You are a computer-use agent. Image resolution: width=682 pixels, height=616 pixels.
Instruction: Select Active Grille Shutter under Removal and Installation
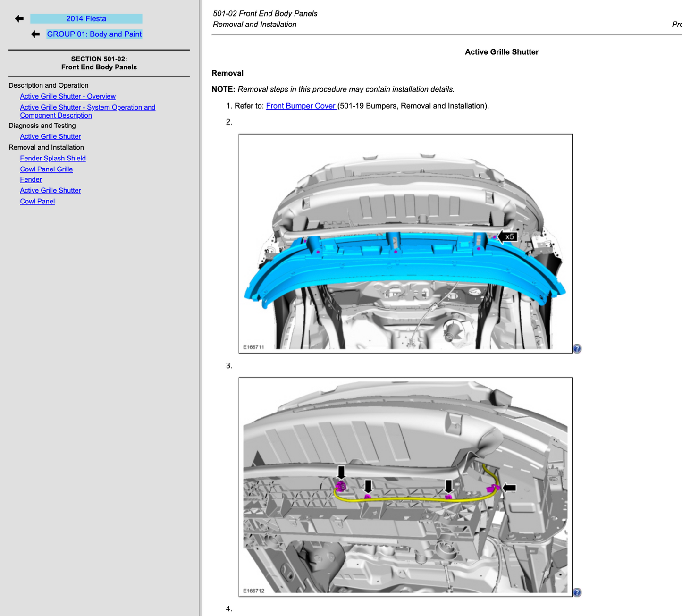[50, 190]
